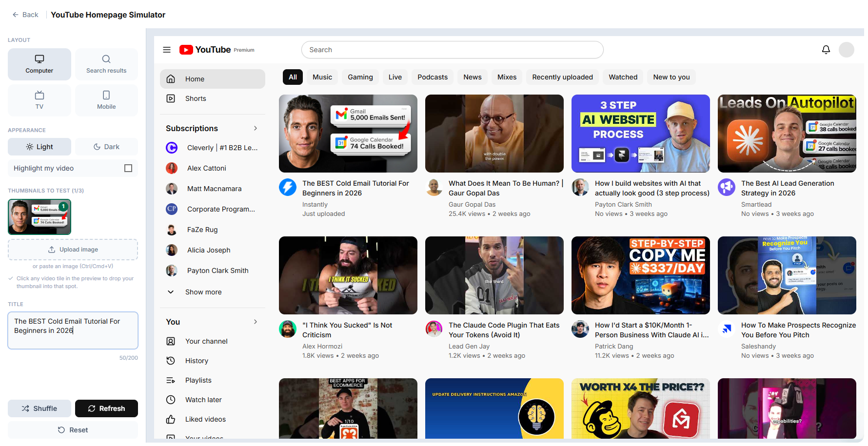The height and width of the screenshot is (446, 868).
Task: Select Mobile layout
Action: click(106, 100)
